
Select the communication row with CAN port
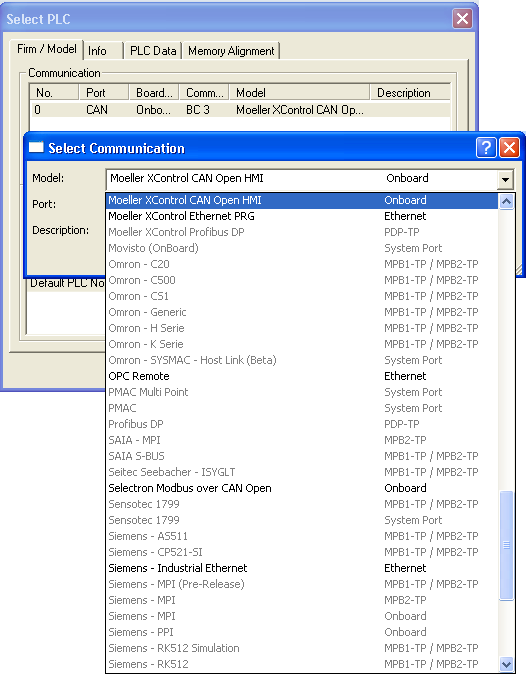(x=240, y=110)
